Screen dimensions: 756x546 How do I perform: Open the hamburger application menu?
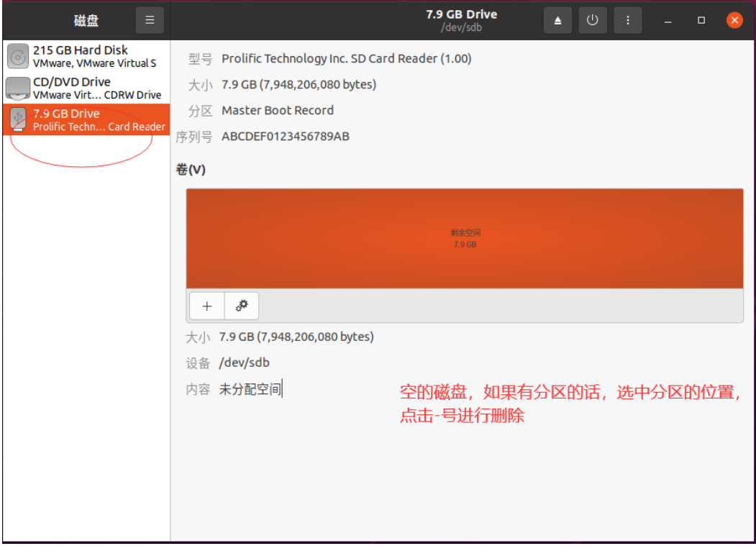150,20
